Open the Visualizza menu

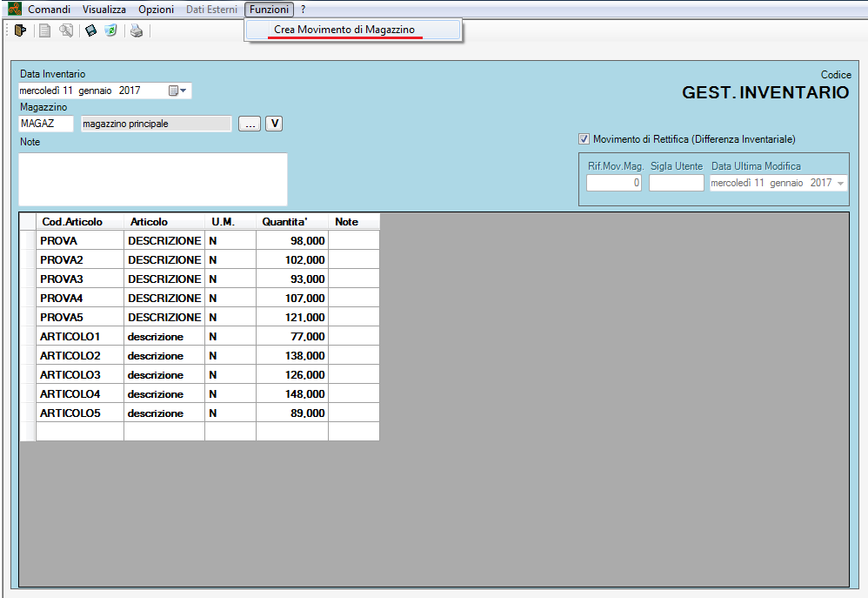point(104,9)
